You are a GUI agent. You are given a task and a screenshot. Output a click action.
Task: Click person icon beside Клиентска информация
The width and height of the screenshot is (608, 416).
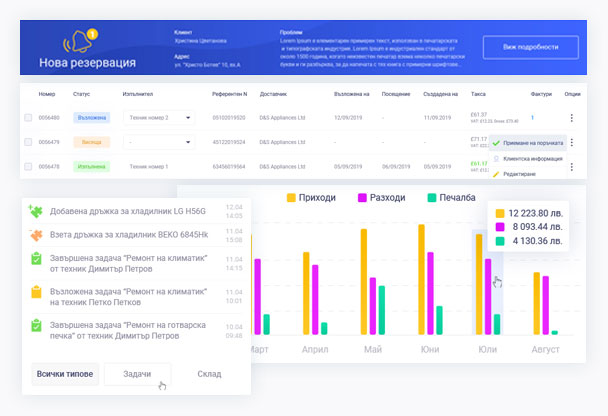point(496,159)
